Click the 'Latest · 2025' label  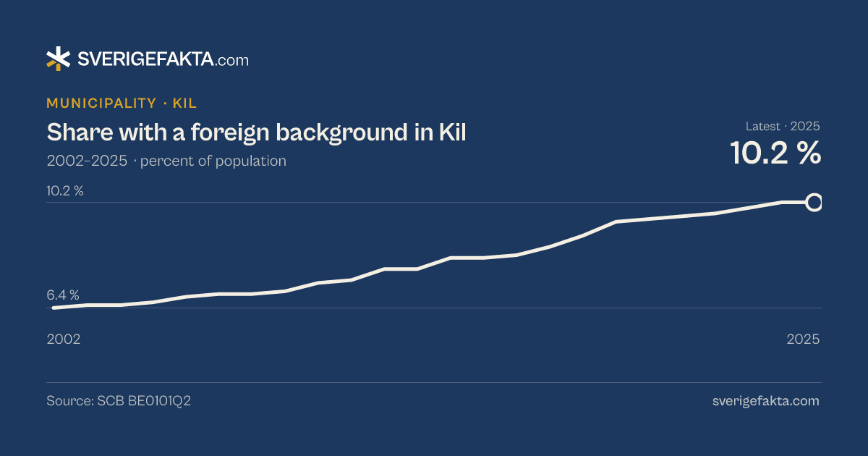click(x=783, y=126)
